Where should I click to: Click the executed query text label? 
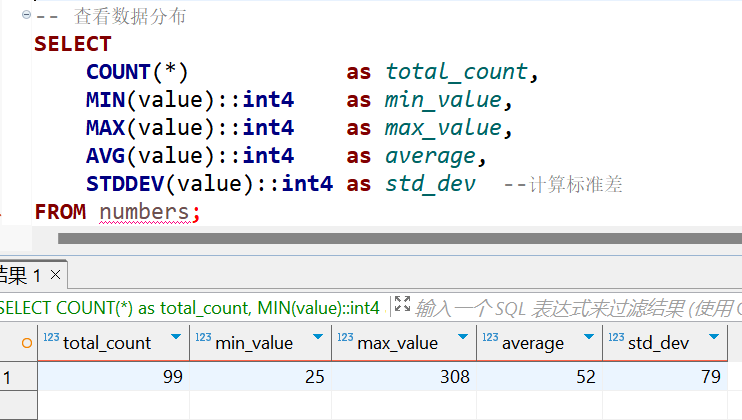tap(190, 308)
